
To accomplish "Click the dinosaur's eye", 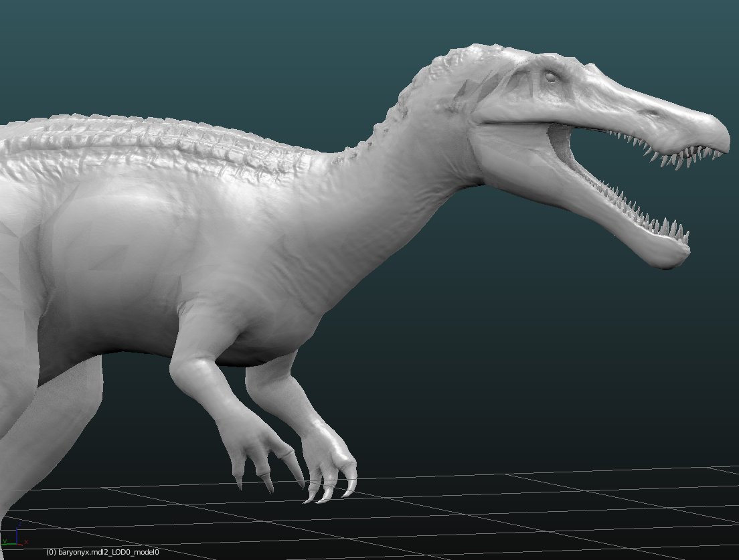I will click(x=550, y=77).
